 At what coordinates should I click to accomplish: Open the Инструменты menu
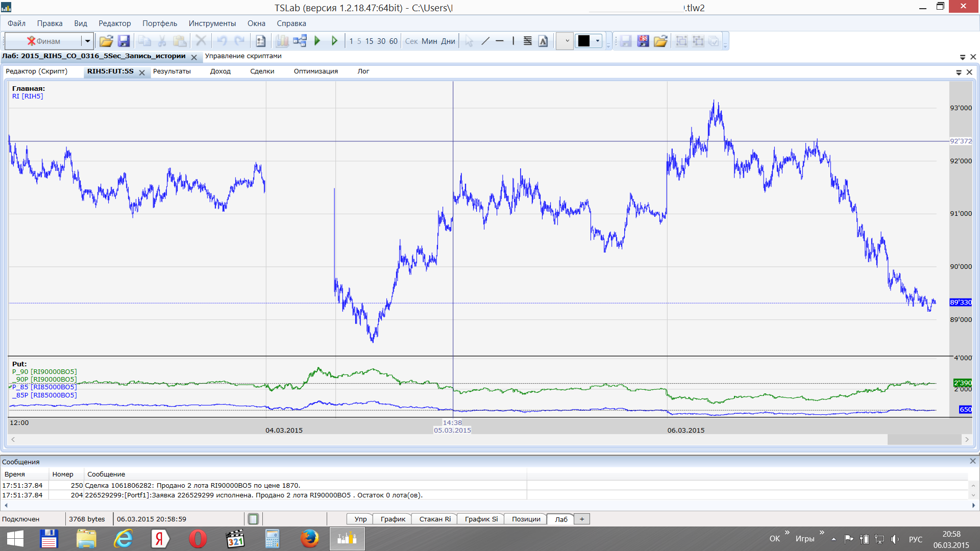[x=212, y=23]
